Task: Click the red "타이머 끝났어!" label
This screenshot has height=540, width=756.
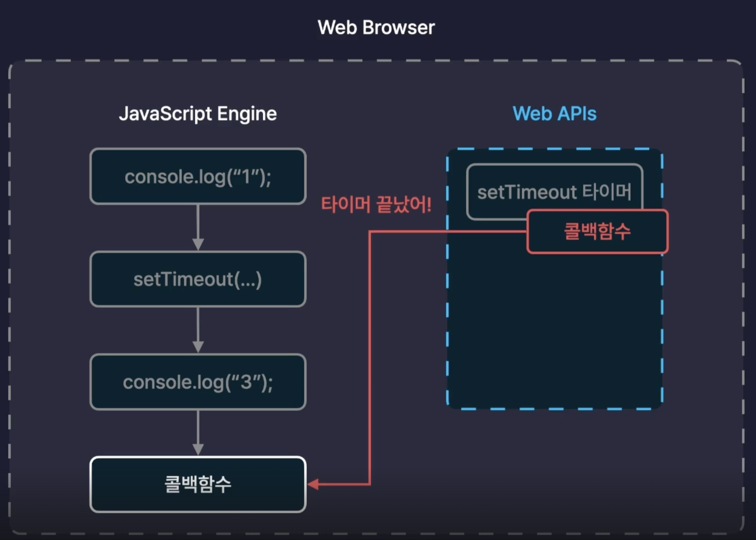Action: (x=376, y=204)
